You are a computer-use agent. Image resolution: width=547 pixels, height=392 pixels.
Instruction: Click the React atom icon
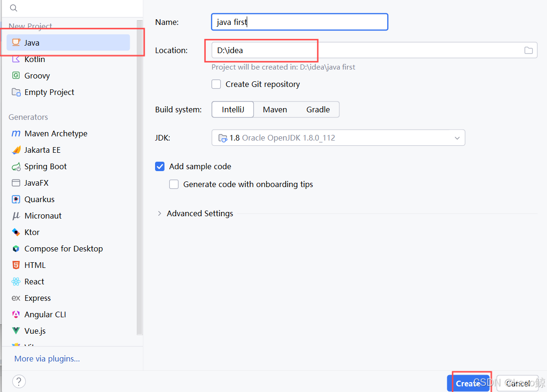click(x=16, y=282)
